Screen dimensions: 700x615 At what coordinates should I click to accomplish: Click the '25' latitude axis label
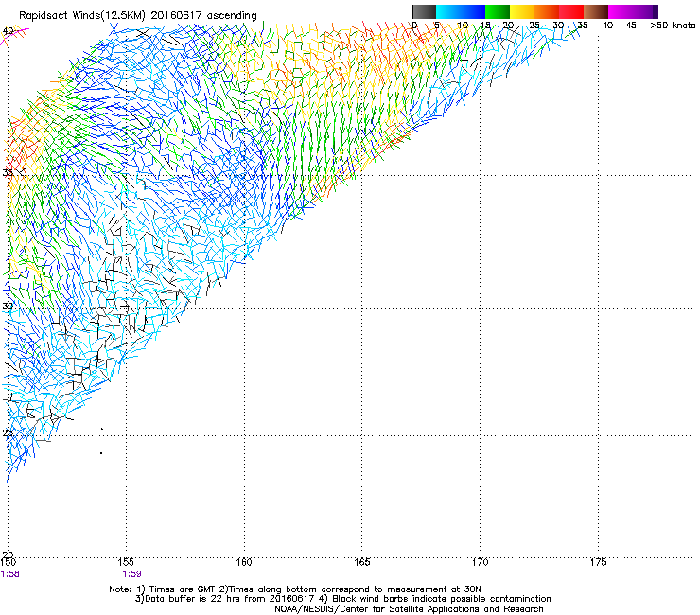pos(8,433)
